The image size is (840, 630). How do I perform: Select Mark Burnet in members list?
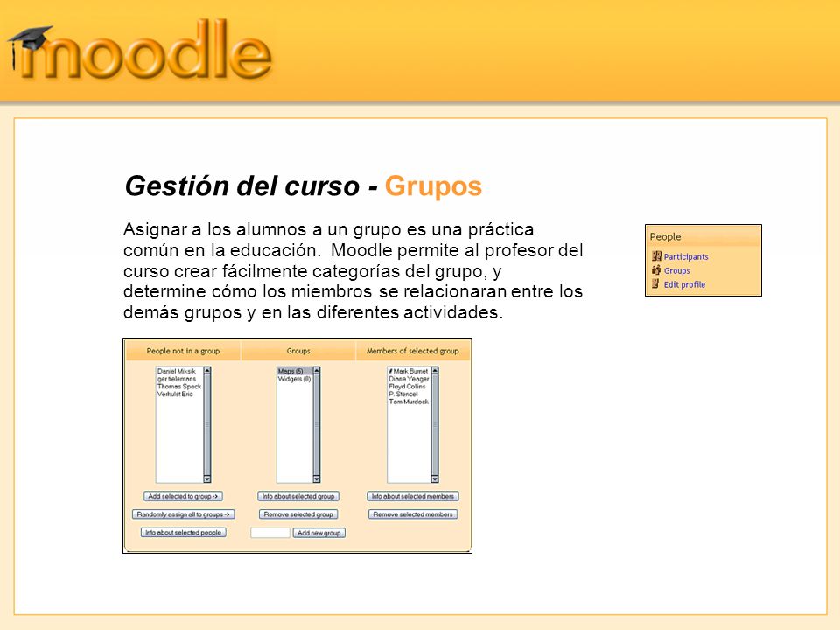[409, 371]
